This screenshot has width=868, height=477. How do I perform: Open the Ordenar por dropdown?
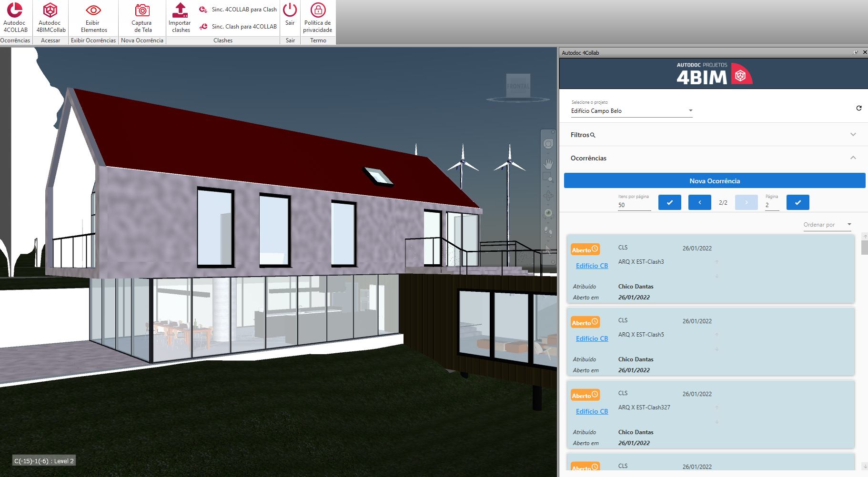point(827,225)
